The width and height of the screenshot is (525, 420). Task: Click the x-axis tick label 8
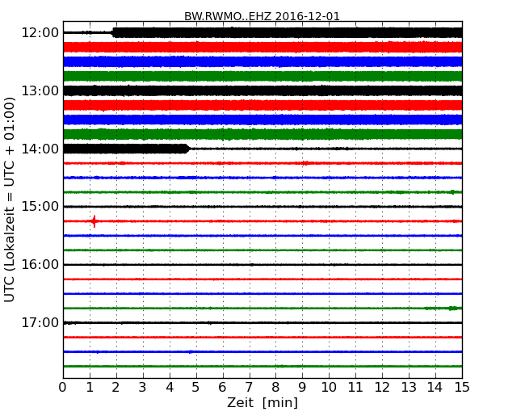[x=275, y=388]
